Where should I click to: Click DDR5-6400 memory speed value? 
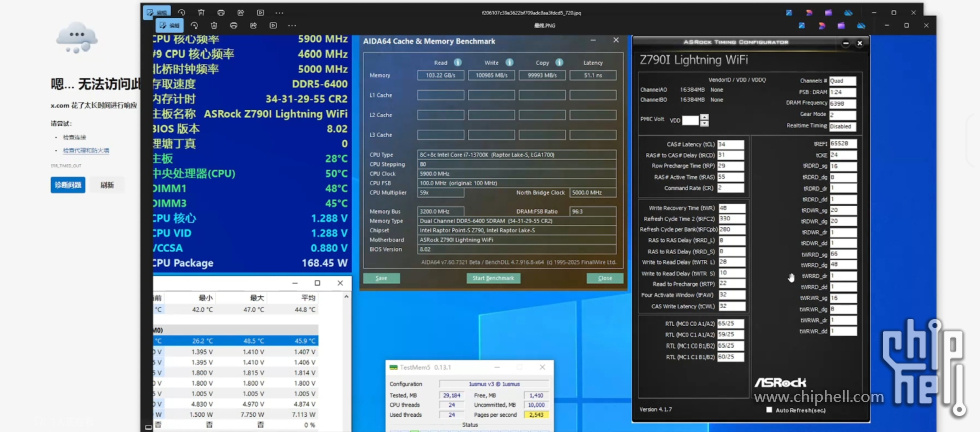[x=319, y=84]
